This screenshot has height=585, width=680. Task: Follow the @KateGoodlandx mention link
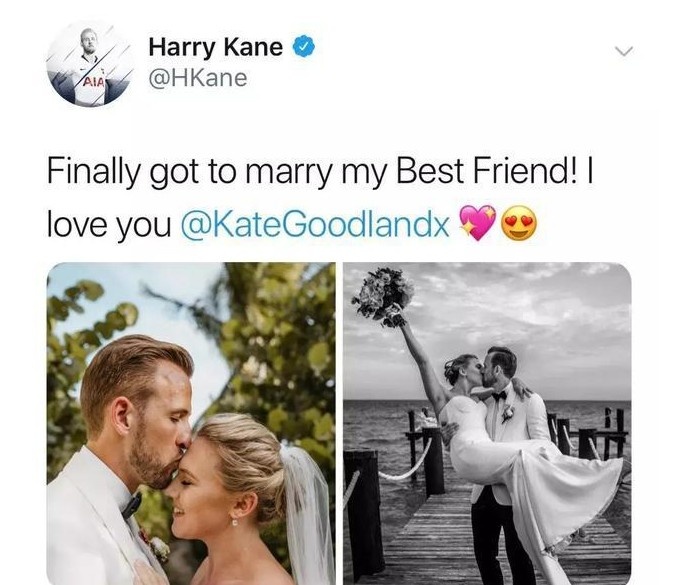[314, 225]
